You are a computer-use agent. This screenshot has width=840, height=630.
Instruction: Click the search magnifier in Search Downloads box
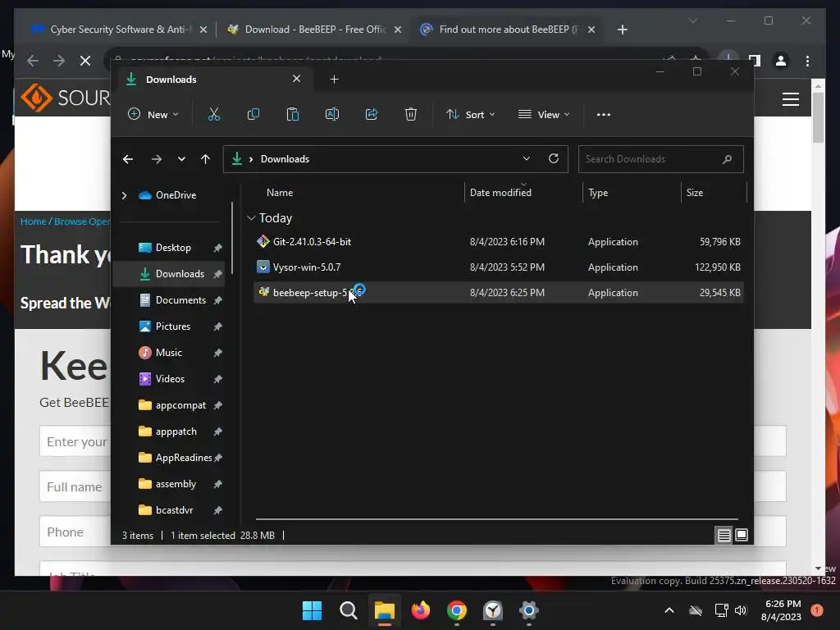(x=727, y=159)
